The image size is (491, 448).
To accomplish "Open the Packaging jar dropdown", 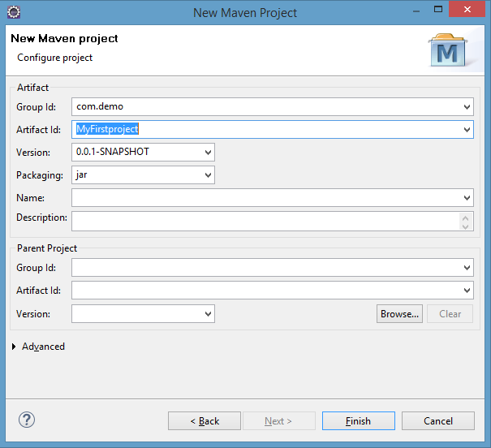I will click(208, 175).
